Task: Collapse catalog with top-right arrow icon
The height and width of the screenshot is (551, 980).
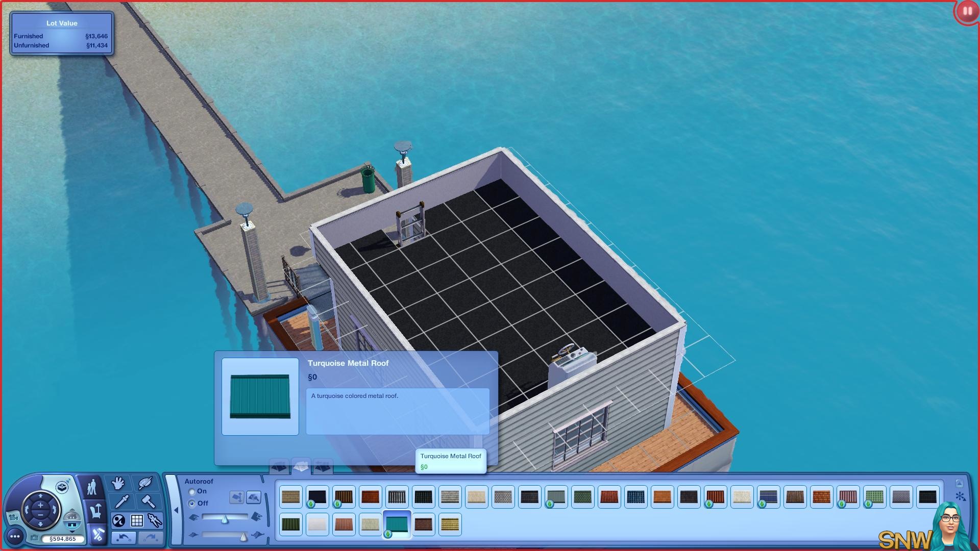Action: tap(959, 484)
